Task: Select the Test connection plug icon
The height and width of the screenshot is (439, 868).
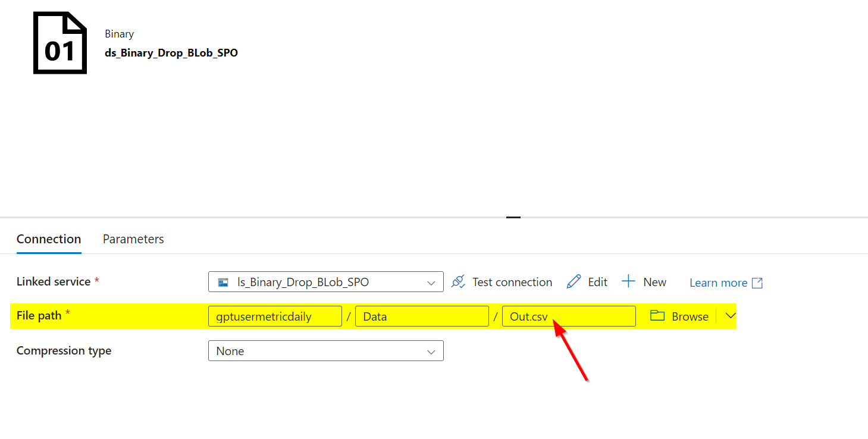Action: (x=459, y=281)
